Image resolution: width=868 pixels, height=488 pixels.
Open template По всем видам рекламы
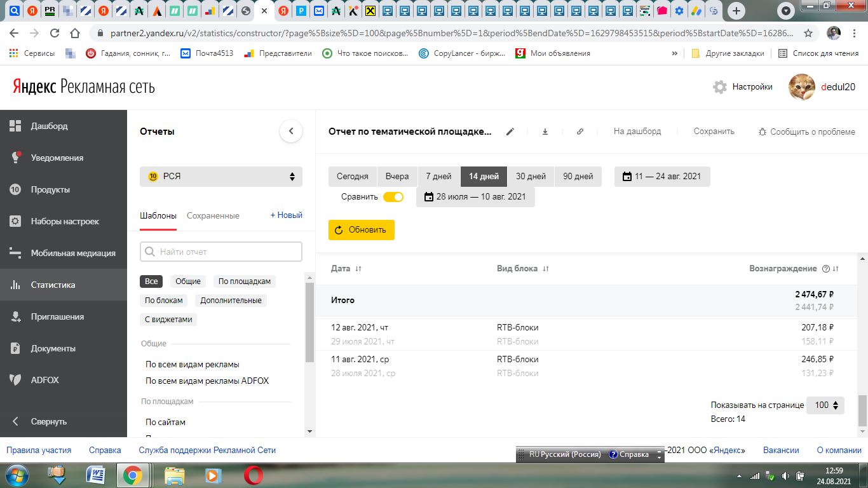(x=193, y=364)
